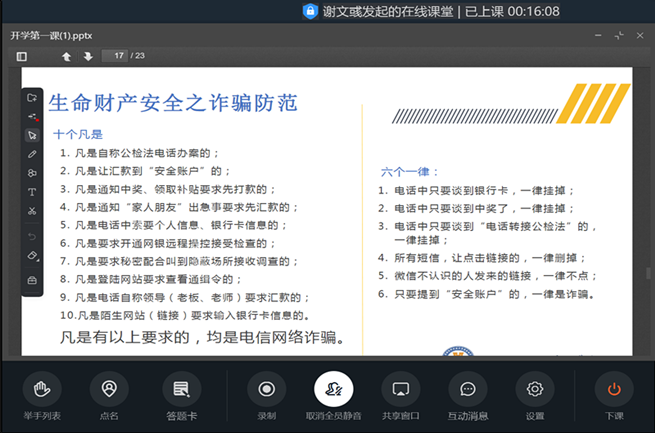Open the 举手列表 raise-hand list

pyautogui.click(x=42, y=396)
